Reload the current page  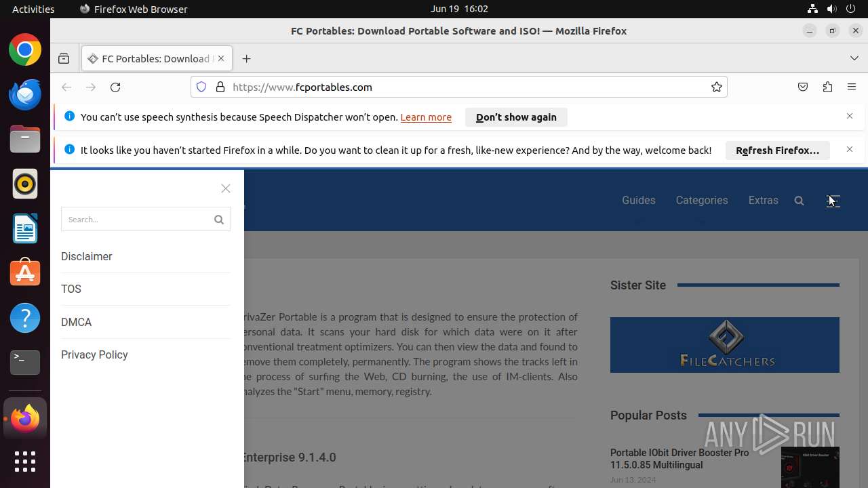click(x=115, y=87)
